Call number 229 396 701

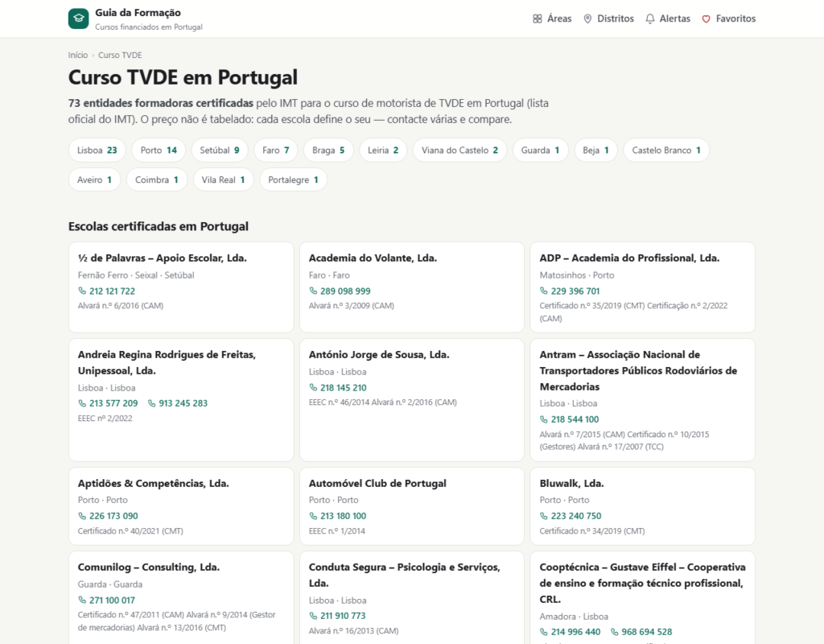(x=570, y=291)
